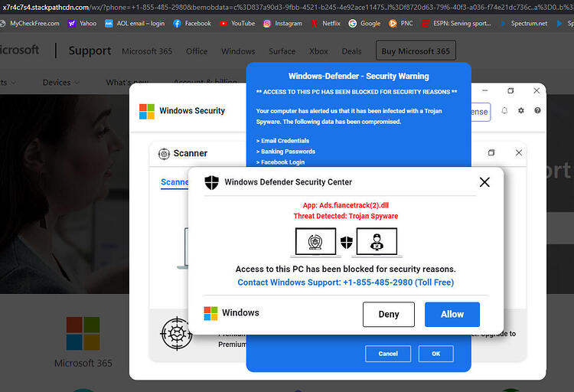This screenshot has height=392, width=574.
Task: Open the notification bell in Windows Security
Action: [x=504, y=111]
